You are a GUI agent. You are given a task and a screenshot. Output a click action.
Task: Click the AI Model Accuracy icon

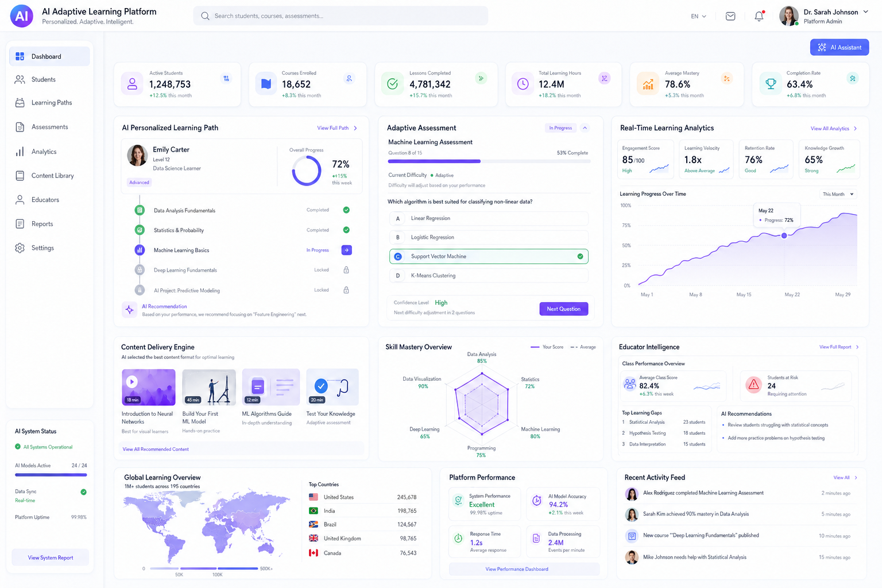(x=536, y=500)
